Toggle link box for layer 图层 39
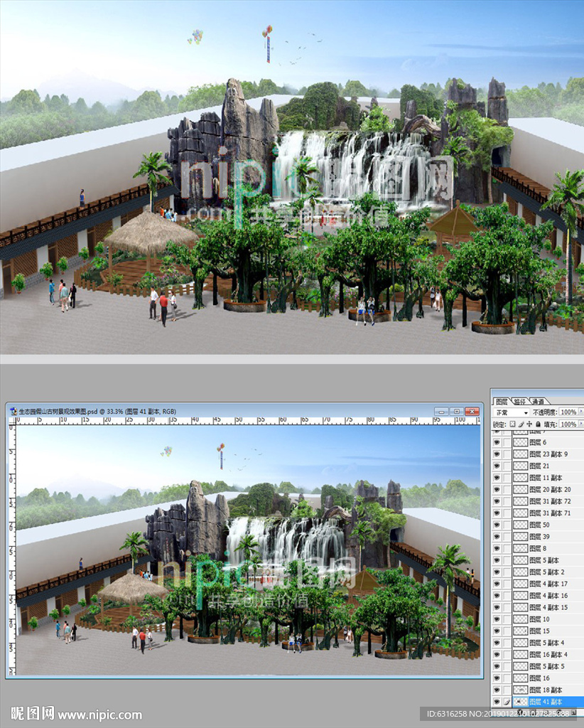This screenshot has width=584, height=728. [x=507, y=537]
